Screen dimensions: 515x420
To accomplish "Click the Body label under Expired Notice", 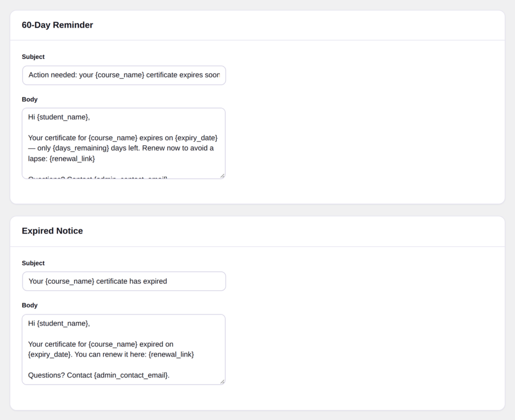I will [x=30, y=305].
